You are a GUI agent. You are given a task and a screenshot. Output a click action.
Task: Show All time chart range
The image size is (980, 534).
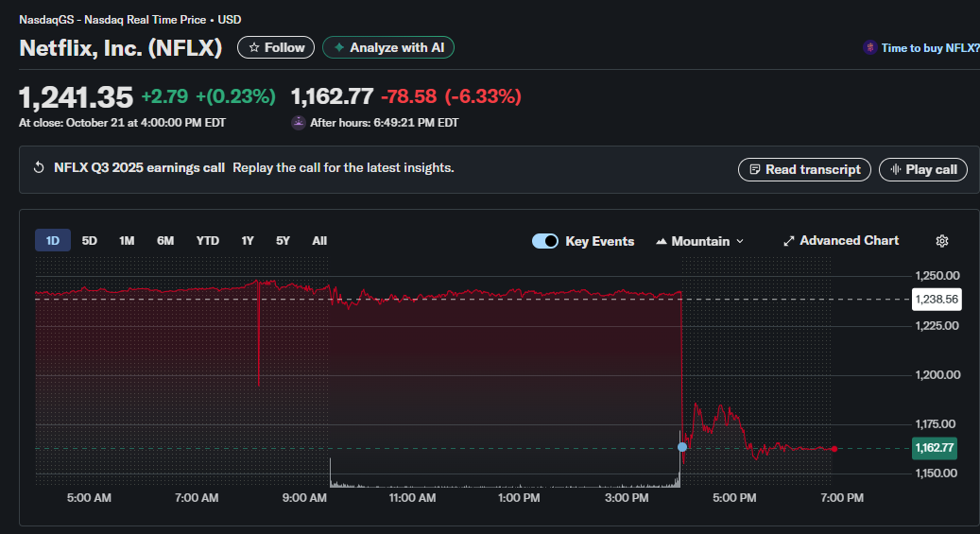tap(319, 241)
